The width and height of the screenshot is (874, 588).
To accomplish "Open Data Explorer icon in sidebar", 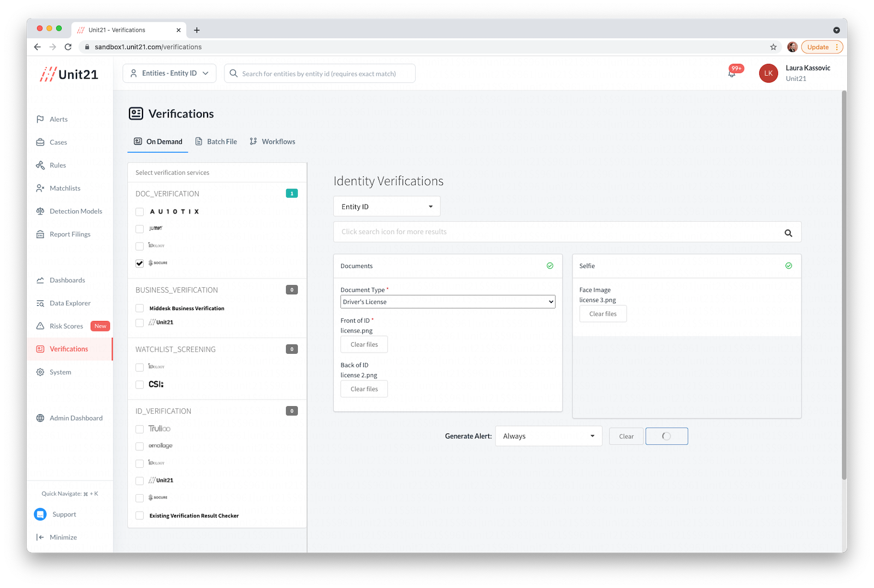I will click(40, 303).
